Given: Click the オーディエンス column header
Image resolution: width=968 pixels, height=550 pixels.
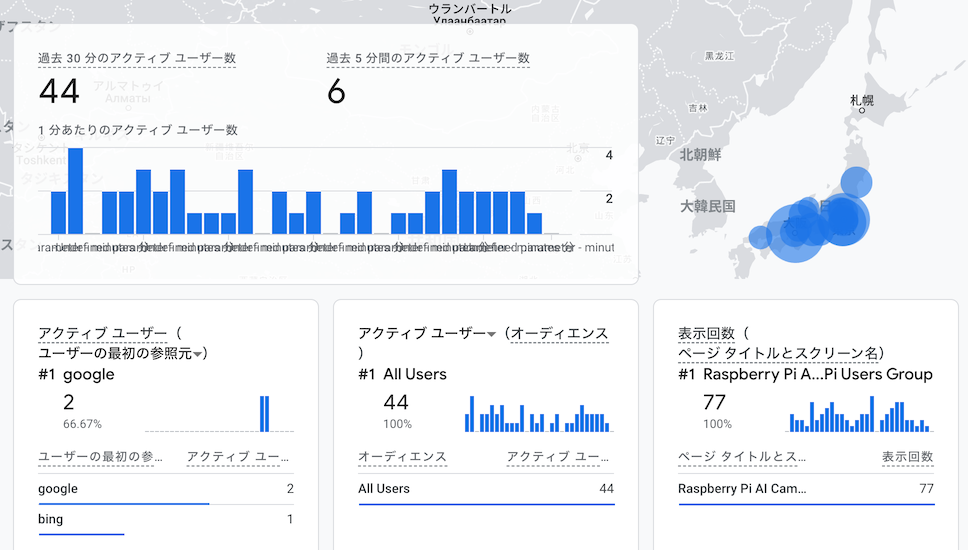Looking at the screenshot, I should pos(402,457).
